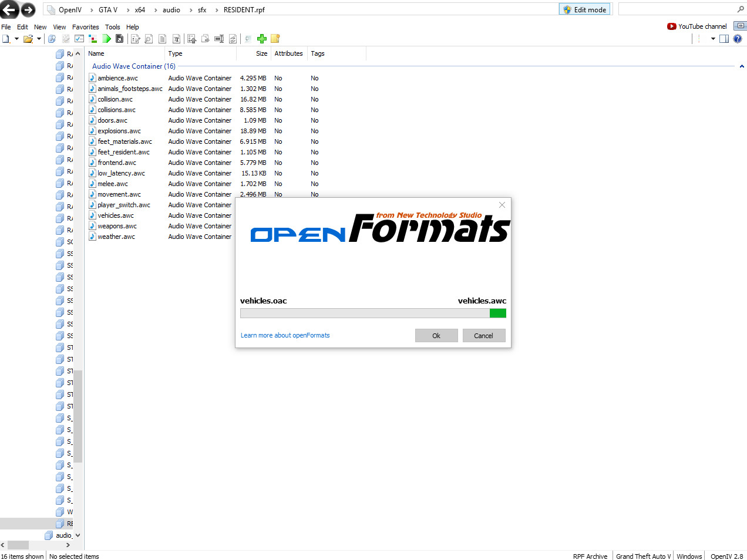Sort by the Name column header

(x=124, y=53)
